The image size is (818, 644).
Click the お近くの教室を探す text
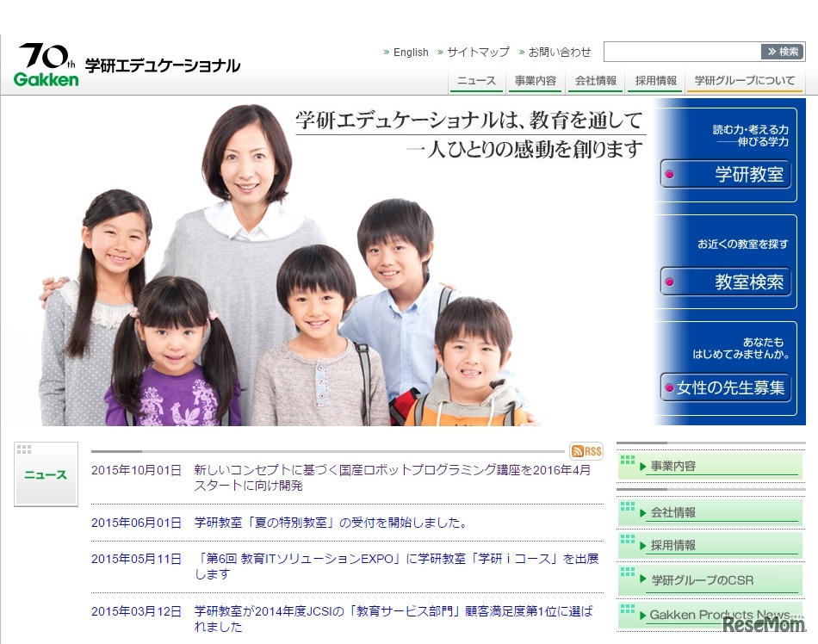point(742,244)
